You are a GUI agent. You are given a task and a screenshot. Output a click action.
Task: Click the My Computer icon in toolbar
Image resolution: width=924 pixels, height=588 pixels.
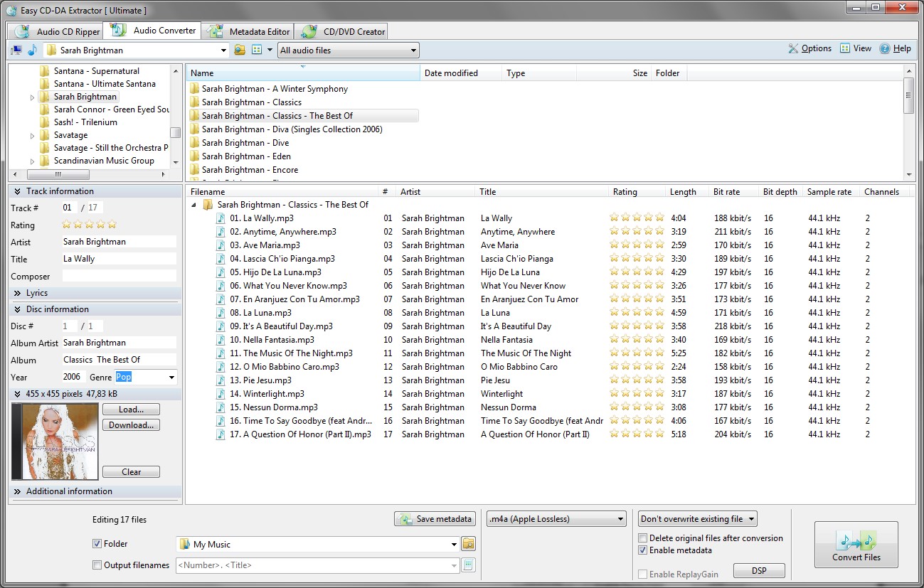pos(16,50)
